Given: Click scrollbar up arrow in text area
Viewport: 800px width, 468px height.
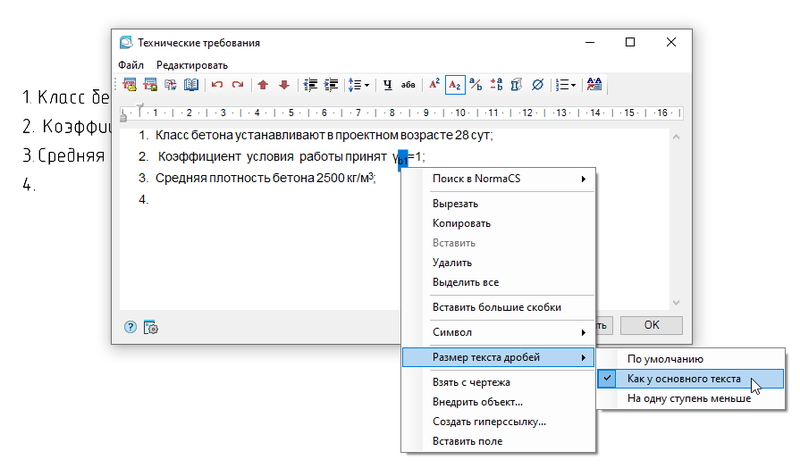Looking at the screenshot, I should point(676,137).
